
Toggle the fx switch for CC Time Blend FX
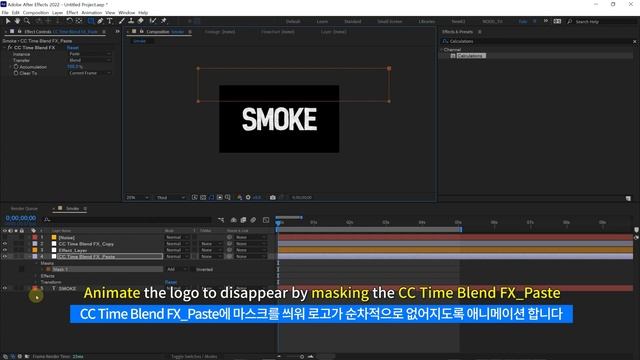pyautogui.click(x=10, y=48)
